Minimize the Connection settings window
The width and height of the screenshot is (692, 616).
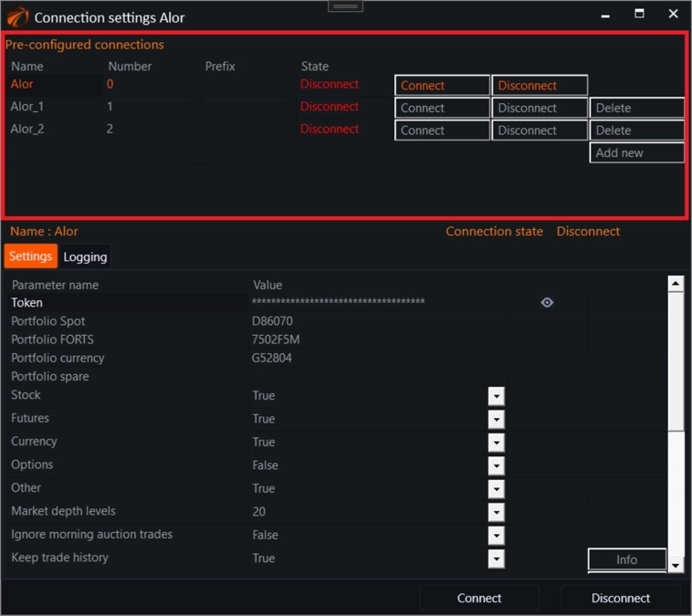point(605,15)
